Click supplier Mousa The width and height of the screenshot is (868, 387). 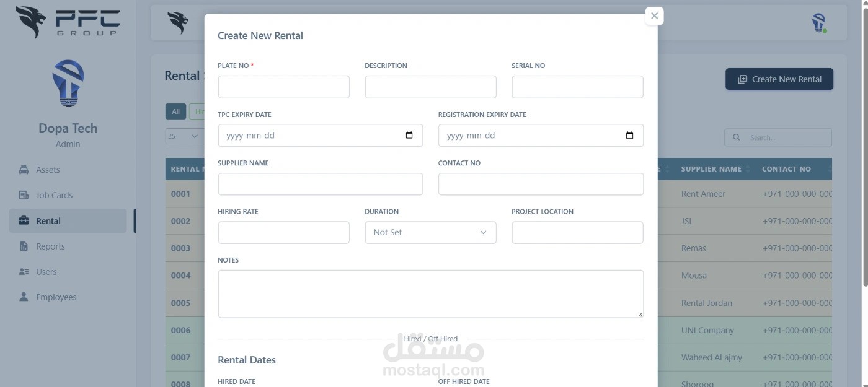(x=694, y=276)
